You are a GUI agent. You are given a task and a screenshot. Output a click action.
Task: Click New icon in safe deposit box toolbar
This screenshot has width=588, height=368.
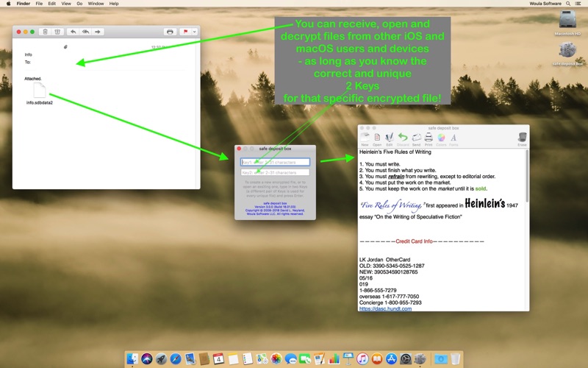[365, 138]
